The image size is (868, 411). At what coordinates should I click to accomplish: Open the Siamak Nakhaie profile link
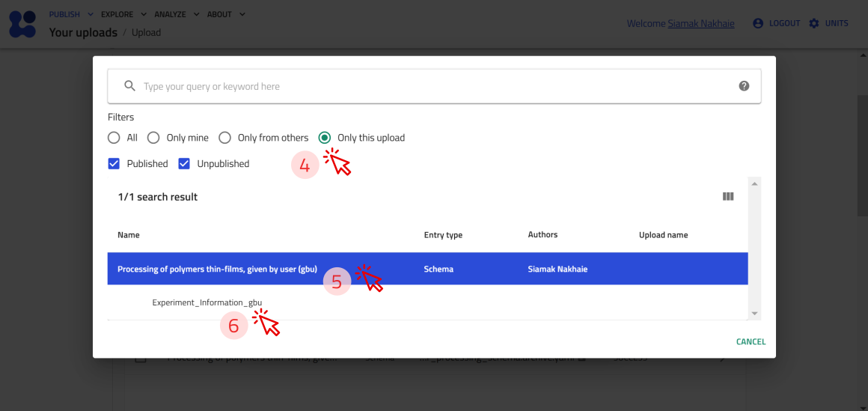coord(701,24)
